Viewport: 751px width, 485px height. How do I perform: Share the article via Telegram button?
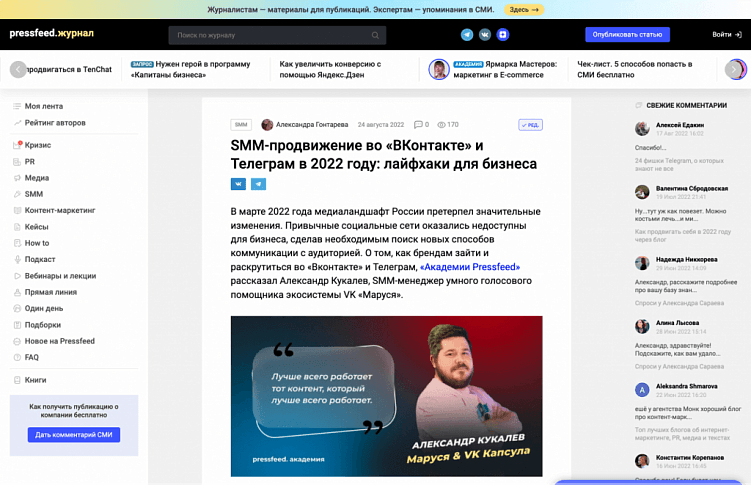(258, 184)
